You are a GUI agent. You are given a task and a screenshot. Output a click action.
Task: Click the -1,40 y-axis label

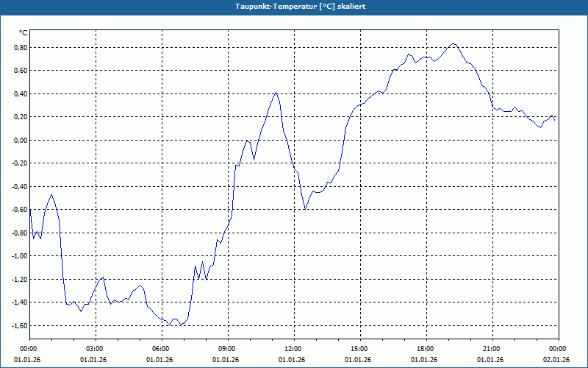pos(19,302)
